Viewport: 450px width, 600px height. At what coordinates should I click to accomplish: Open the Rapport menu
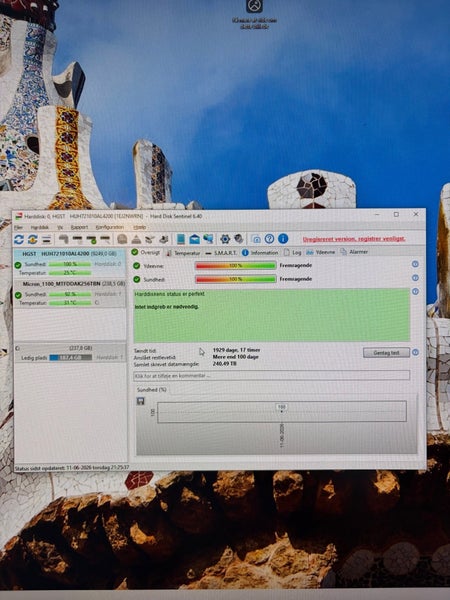79,227
